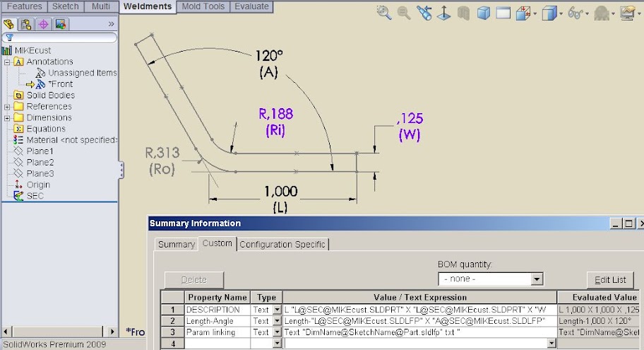Open the BOM quantity dropdown

click(537, 279)
